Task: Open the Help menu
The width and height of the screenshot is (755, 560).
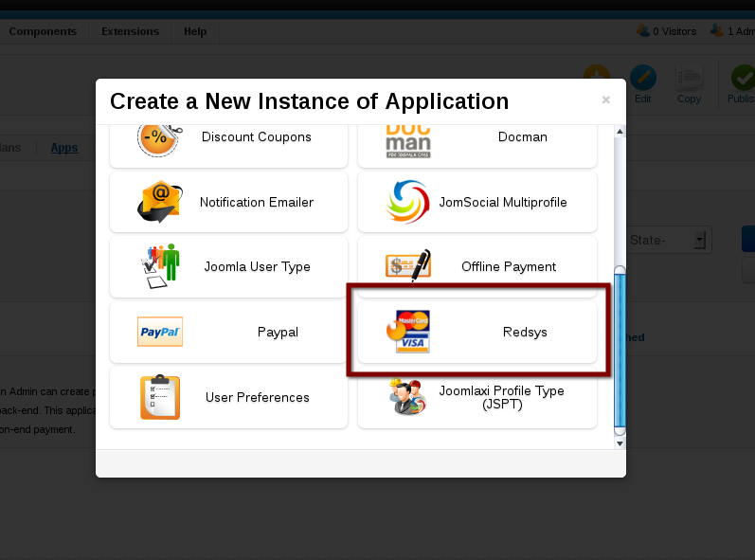Action: coord(195,31)
